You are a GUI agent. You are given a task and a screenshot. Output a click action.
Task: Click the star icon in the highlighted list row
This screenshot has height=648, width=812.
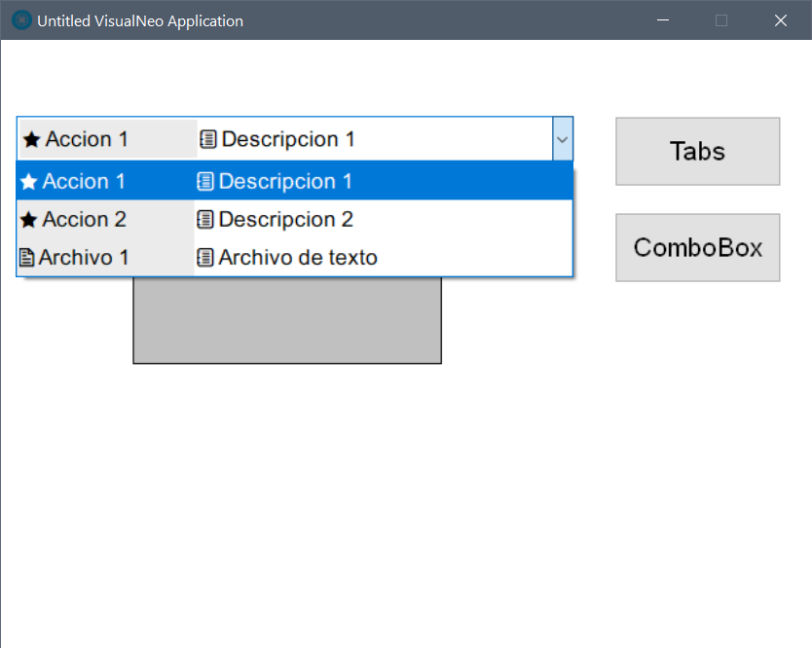29,182
